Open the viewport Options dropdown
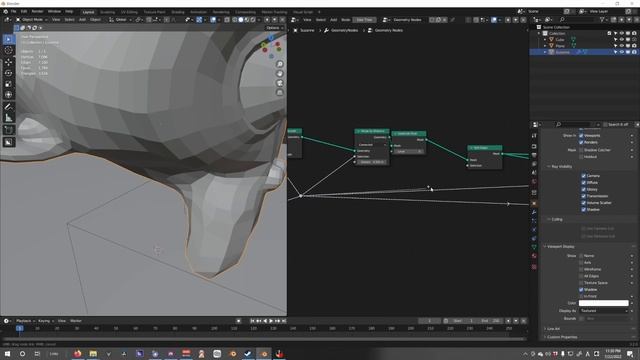640x360 pixels. point(274,28)
